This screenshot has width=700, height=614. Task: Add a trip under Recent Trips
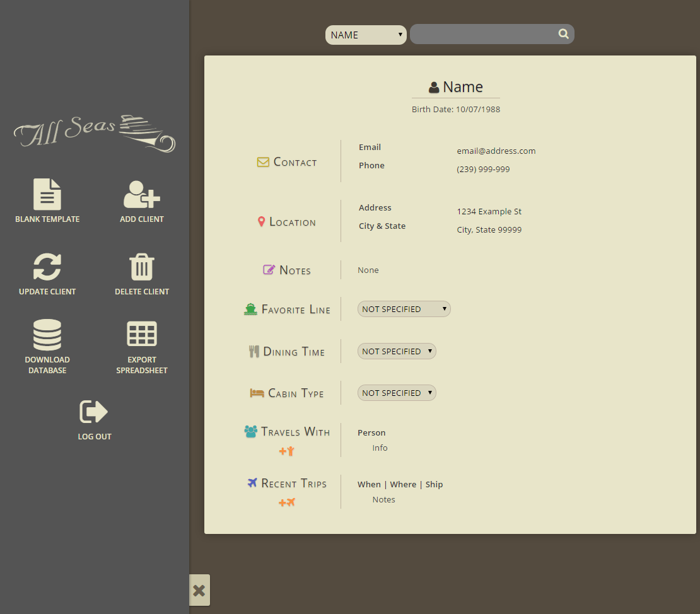287,502
